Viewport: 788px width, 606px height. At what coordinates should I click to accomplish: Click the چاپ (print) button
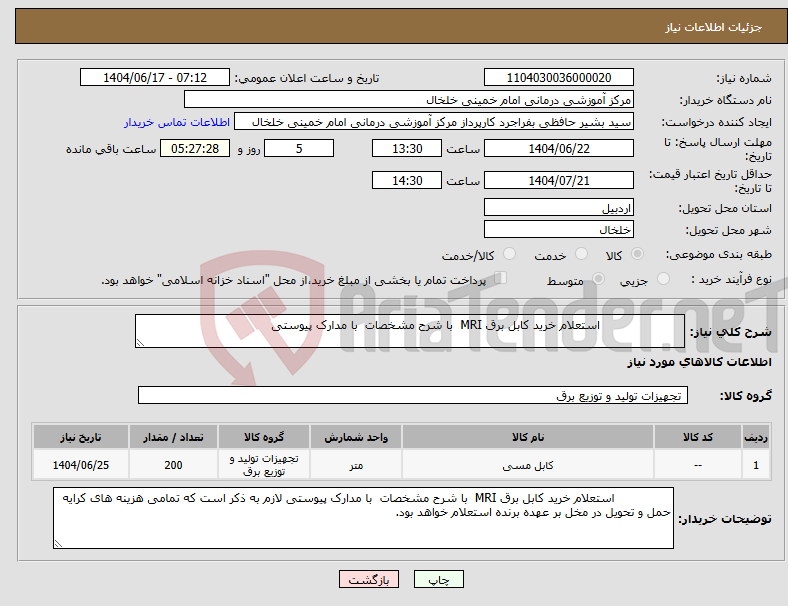click(438, 579)
